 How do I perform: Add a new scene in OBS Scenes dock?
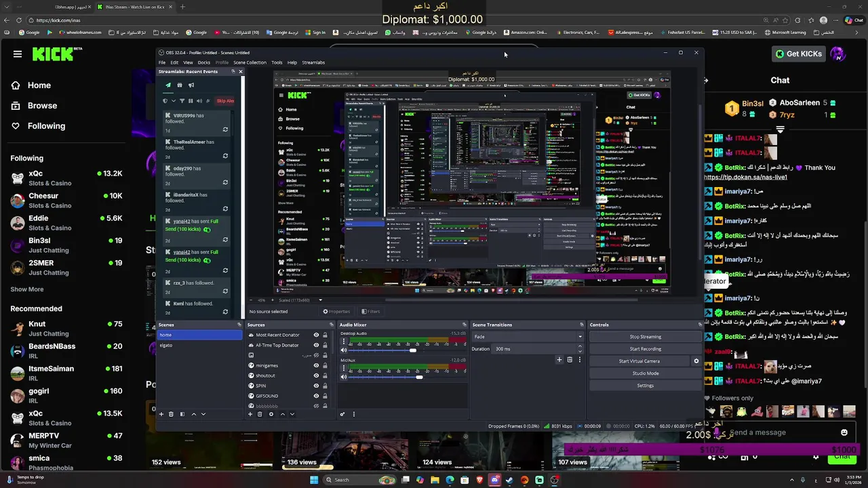pyautogui.click(x=161, y=414)
